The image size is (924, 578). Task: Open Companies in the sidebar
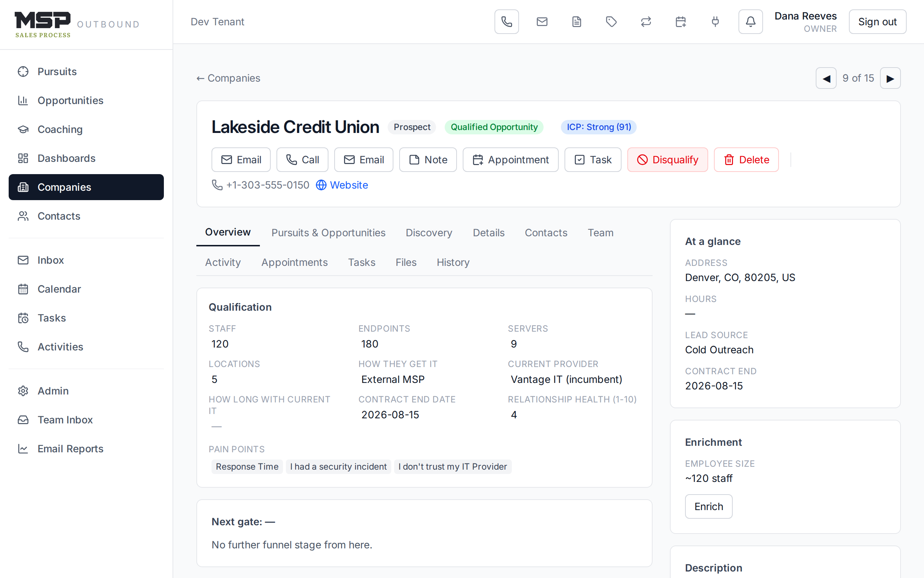[x=86, y=187]
